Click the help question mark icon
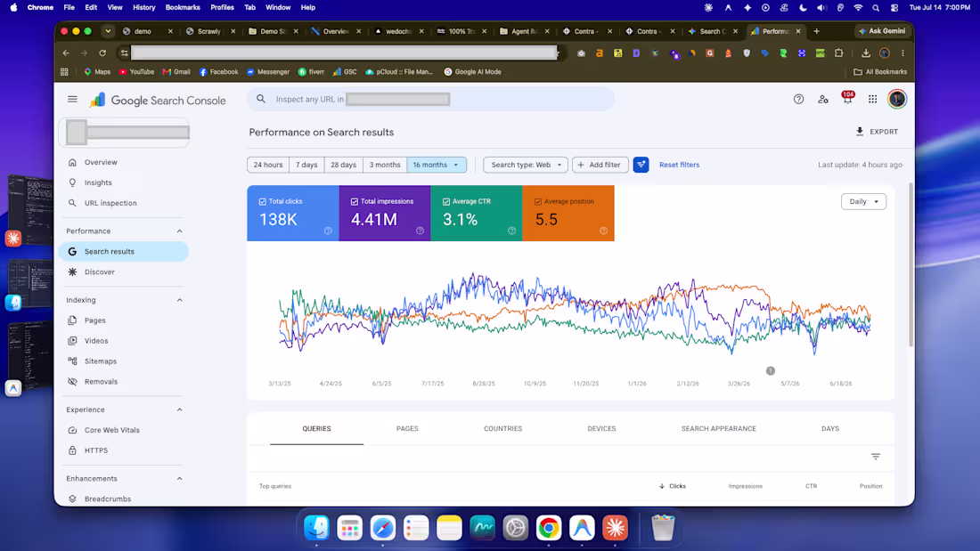The width and height of the screenshot is (980, 551). 798,100
